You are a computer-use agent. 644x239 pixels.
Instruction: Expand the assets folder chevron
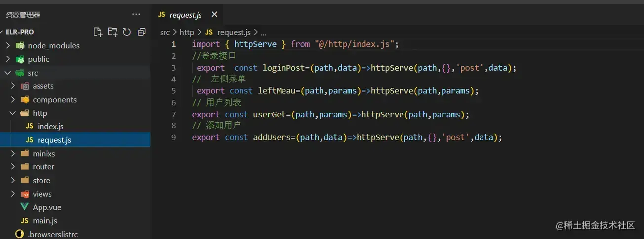click(13, 86)
